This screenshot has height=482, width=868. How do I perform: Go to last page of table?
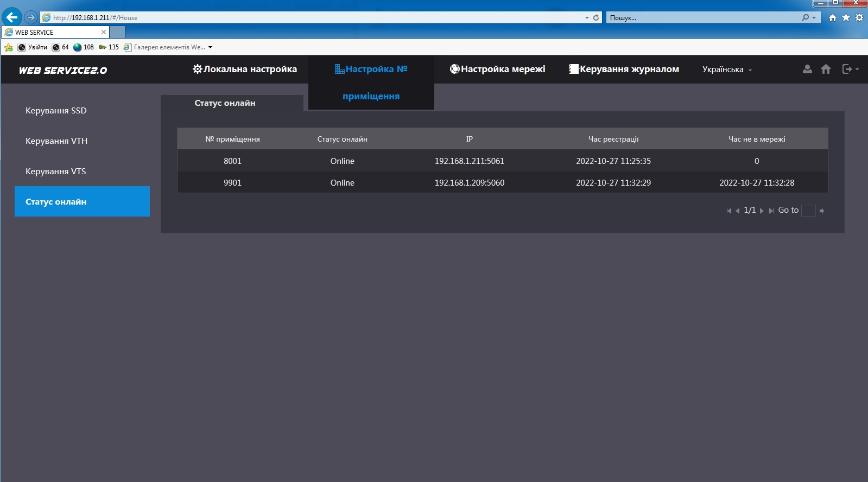(x=771, y=211)
